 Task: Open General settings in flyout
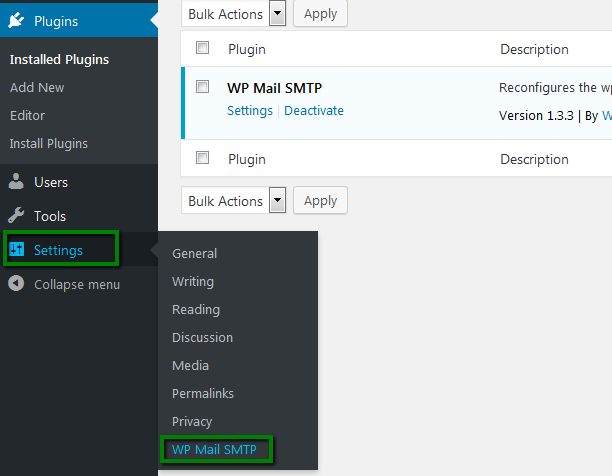[x=194, y=254]
